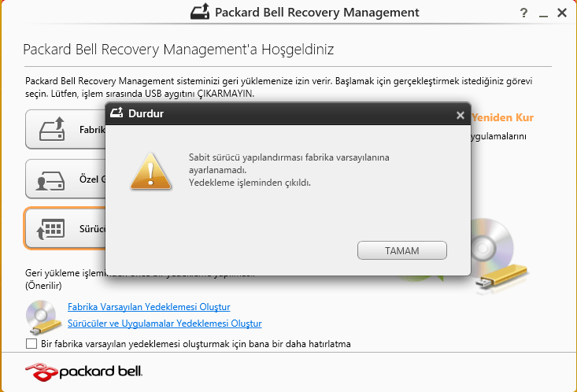Open Sürücüler ve Uygulamalar Yedeklemesi Oluştur link
Screen dimensions: 577x392
(x=165, y=324)
